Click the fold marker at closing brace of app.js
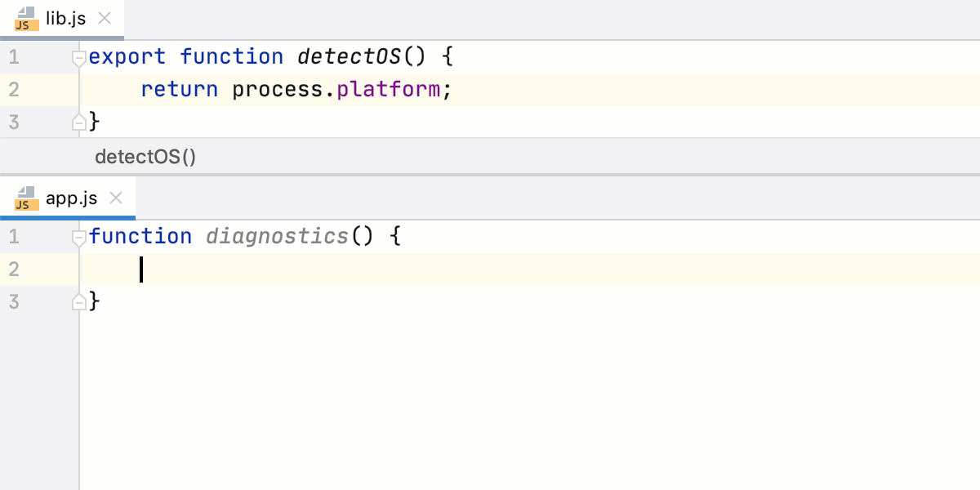The height and width of the screenshot is (490, 980). coord(78,301)
